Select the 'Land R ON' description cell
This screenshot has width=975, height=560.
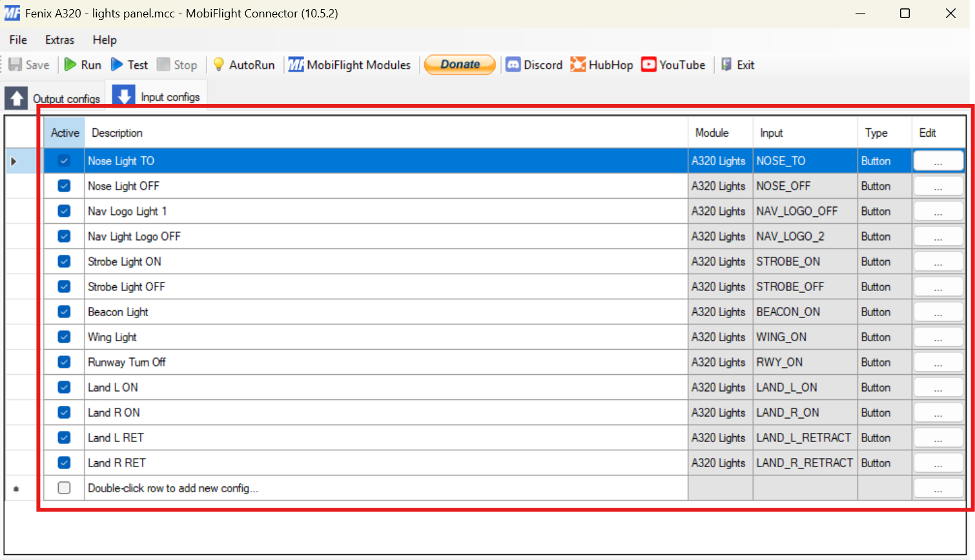click(x=386, y=412)
